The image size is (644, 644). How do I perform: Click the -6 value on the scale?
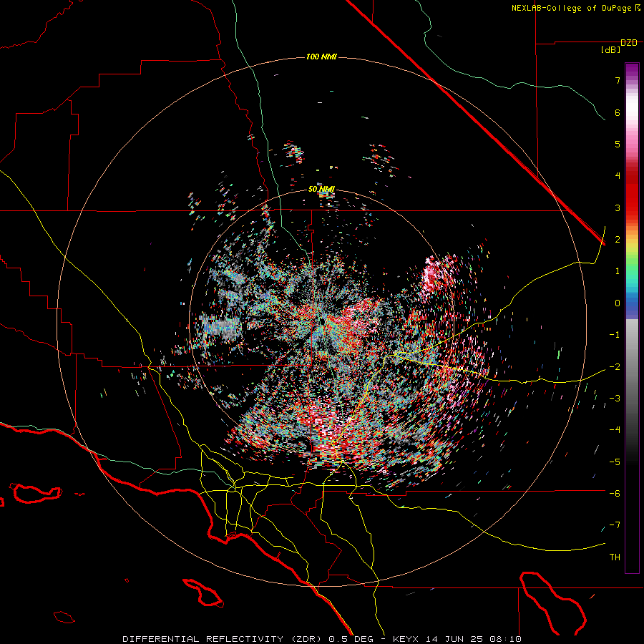point(615,494)
